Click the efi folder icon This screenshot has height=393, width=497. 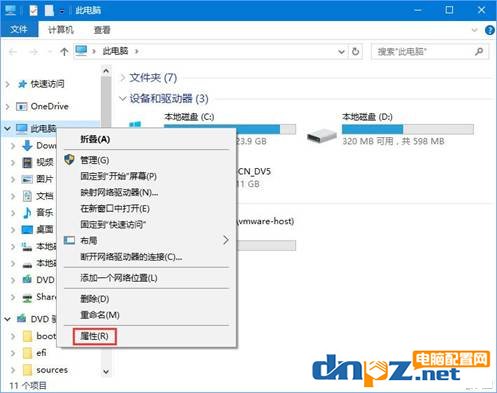click(27, 353)
